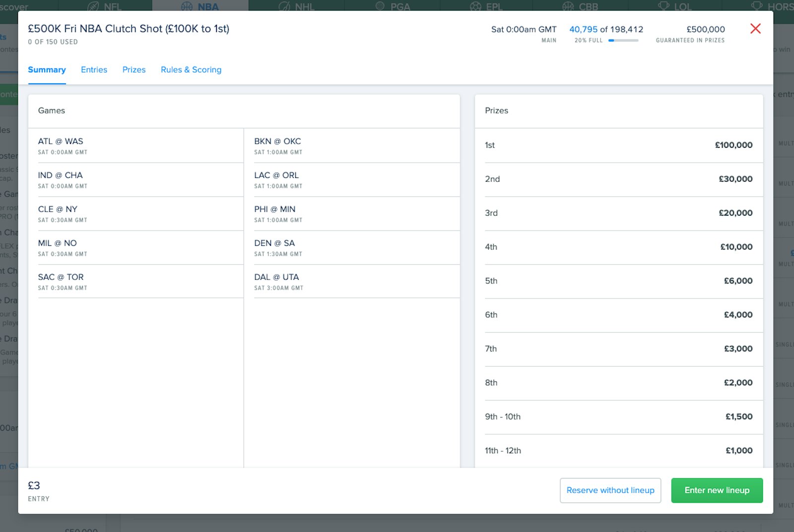Open the Prizes tab
The height and width of the screenshot is (532, 794).
click(x=134, y=70)
